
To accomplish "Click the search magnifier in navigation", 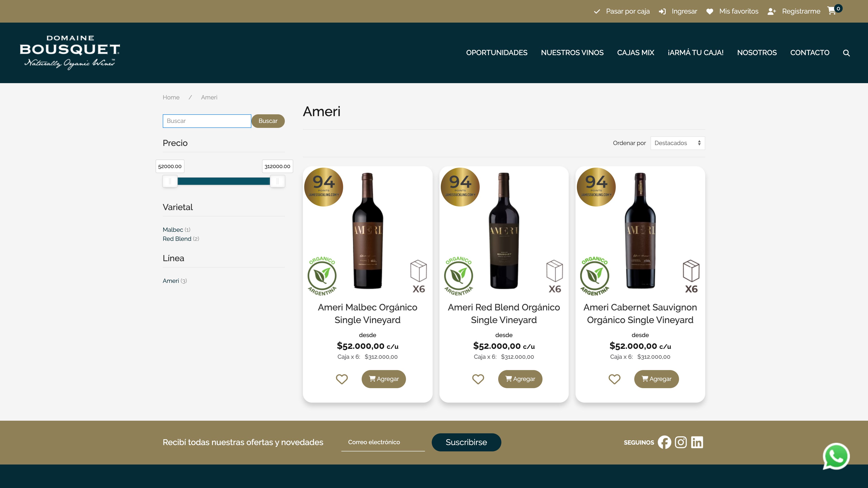I will pos(847,53).
